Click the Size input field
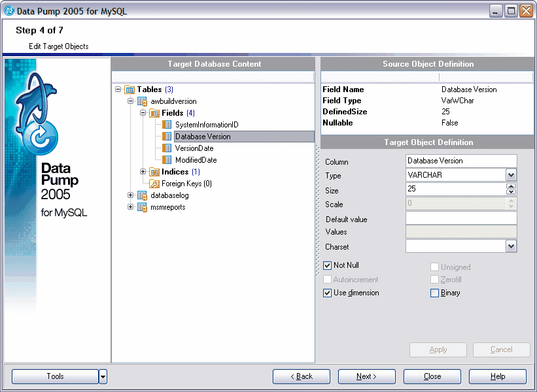537x392 pixels. point(456,189)
